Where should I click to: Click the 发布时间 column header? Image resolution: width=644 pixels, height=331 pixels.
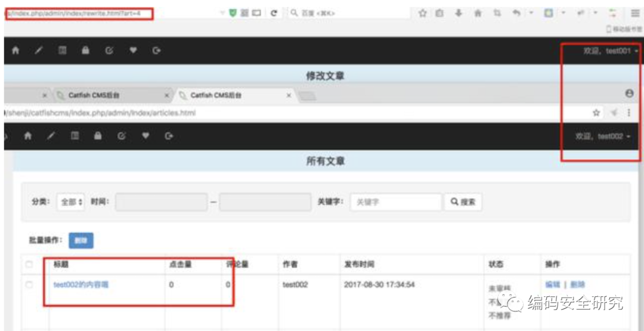coord(359,264)
